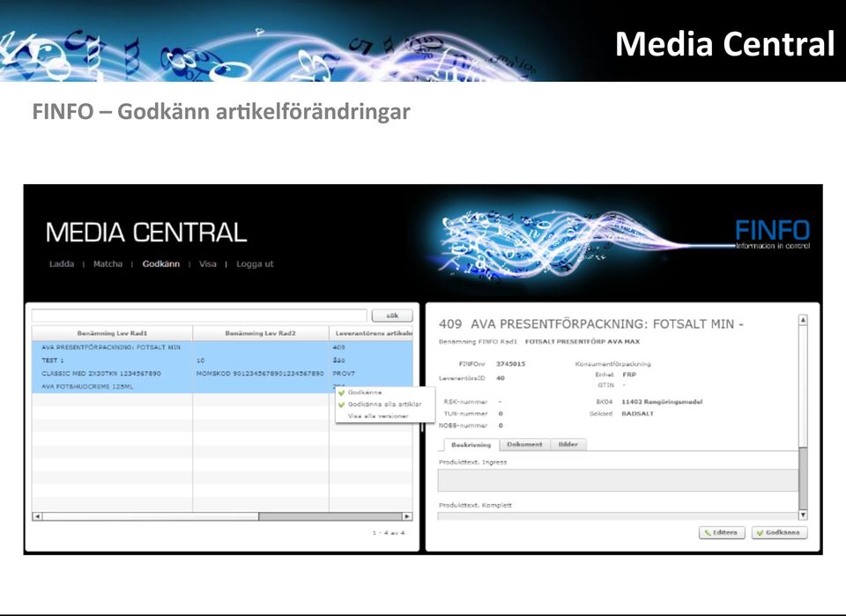Sort by Benämning Lev Rad1 column header
Viewport: 846px width, 616px height.
[x=112, y=333]
